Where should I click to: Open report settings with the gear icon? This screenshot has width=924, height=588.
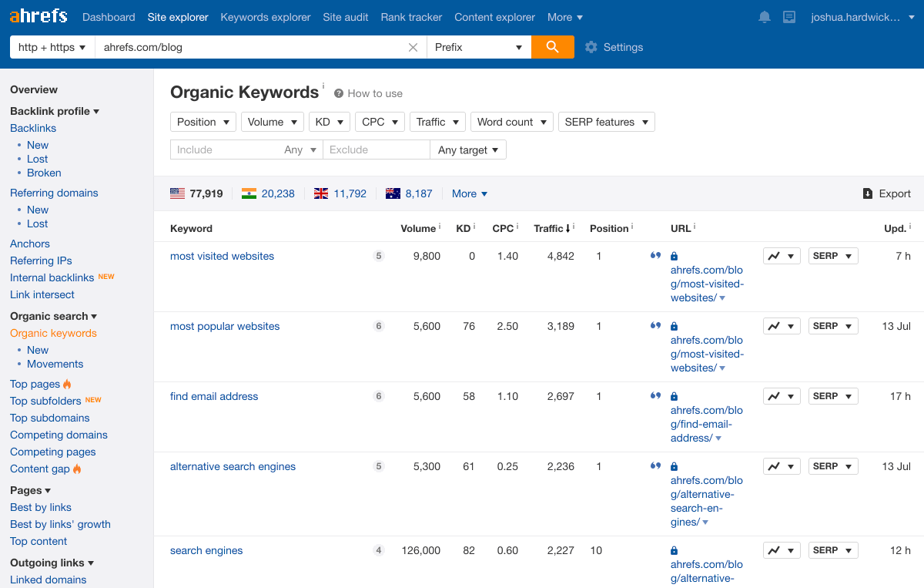coord(591,47)
